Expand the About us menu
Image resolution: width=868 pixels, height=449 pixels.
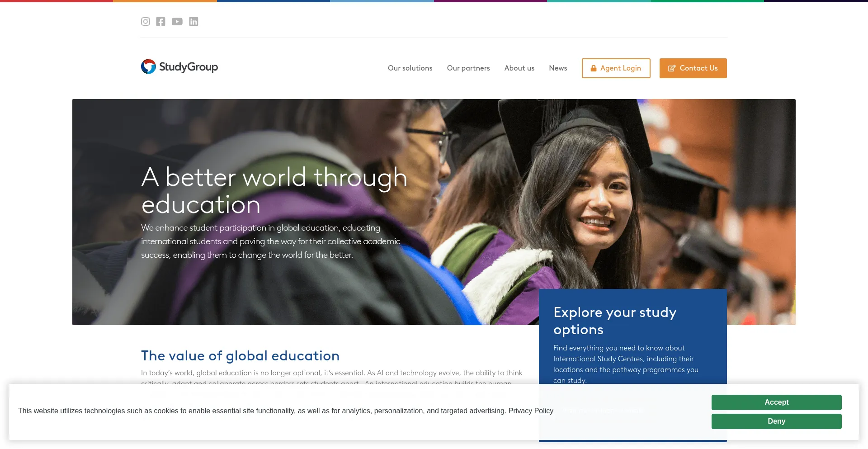[519, 68]
